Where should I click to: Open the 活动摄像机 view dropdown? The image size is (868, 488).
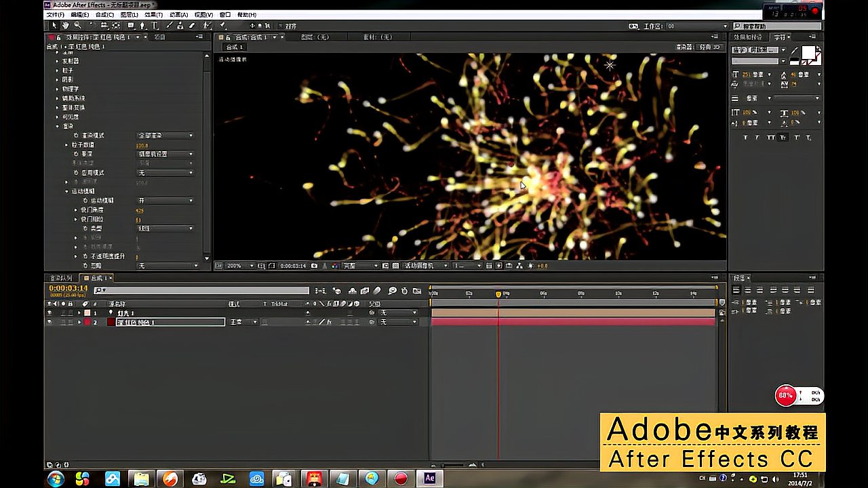[425, 266]
